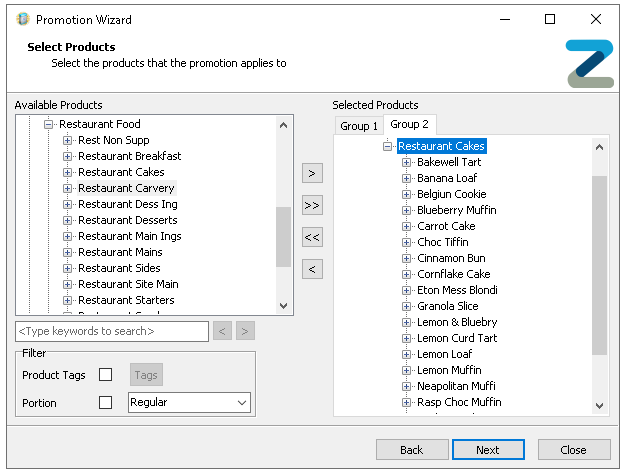
Task: Click the keyword search input field
Action: click(112, 331)
